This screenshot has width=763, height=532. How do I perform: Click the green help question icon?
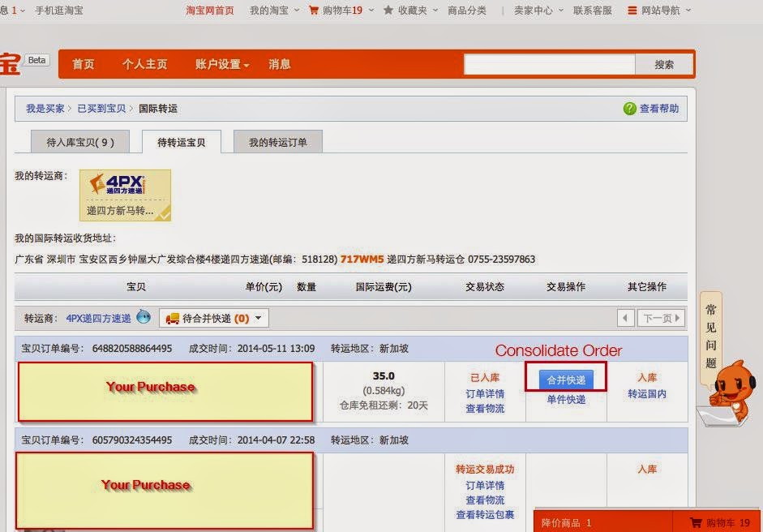[630, 109]
